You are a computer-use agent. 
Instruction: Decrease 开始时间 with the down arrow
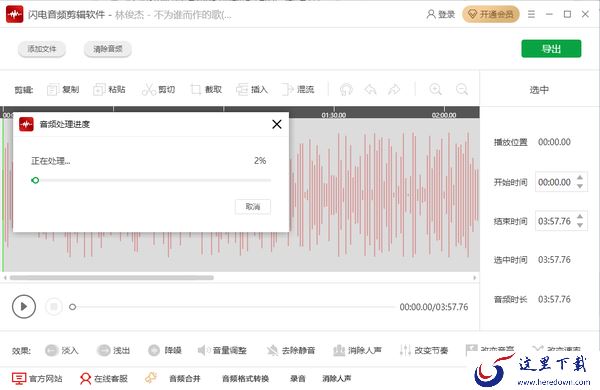pos(580,186)
